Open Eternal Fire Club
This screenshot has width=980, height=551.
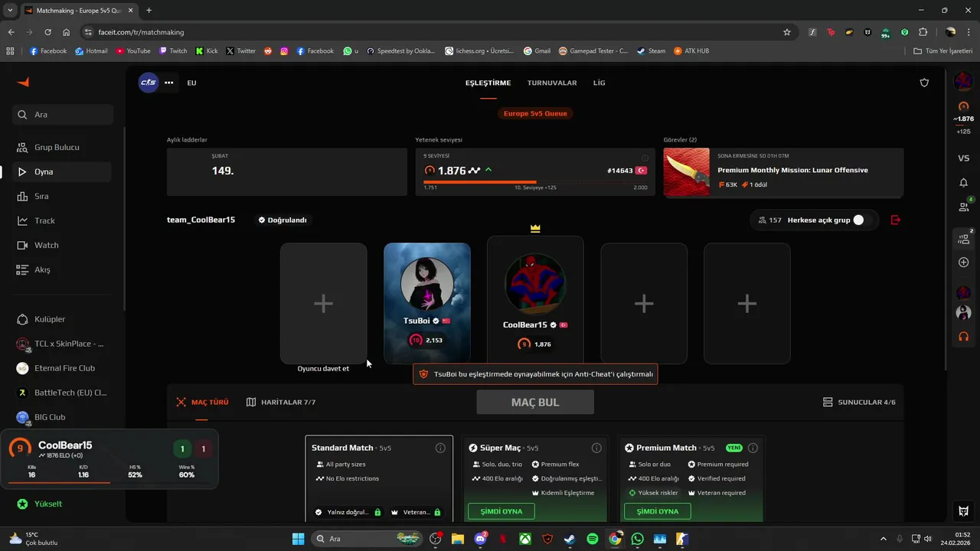point(63,368)
